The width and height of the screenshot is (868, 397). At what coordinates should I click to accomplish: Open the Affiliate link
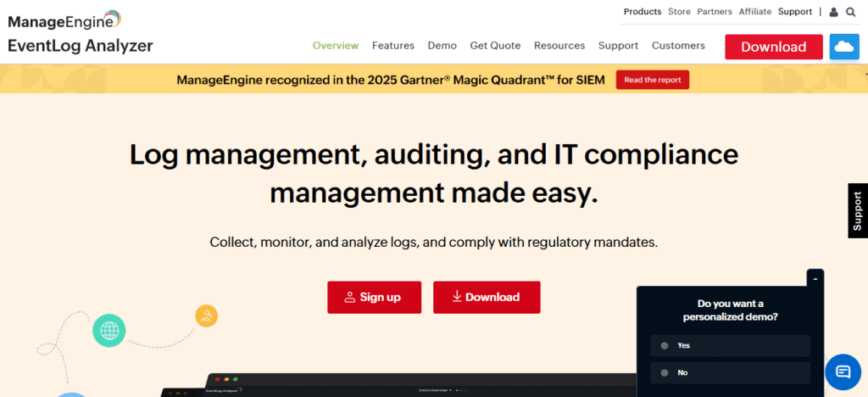[755, 12]
